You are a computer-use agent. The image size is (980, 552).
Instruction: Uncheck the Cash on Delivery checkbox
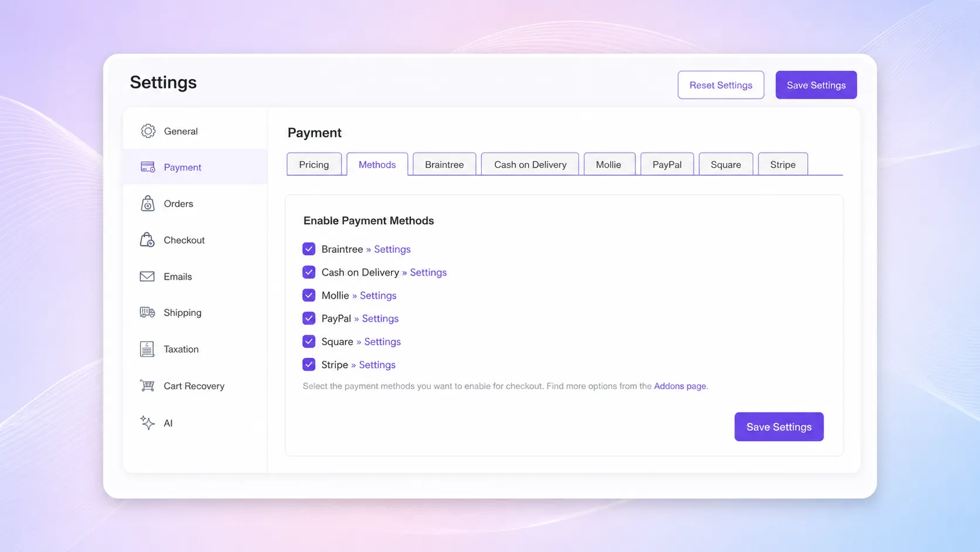(309, 272)
